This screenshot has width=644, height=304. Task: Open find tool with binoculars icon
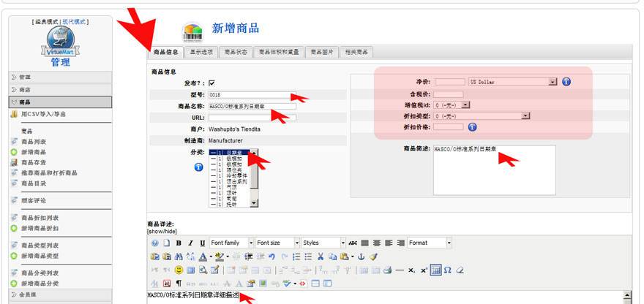[179, 256]
